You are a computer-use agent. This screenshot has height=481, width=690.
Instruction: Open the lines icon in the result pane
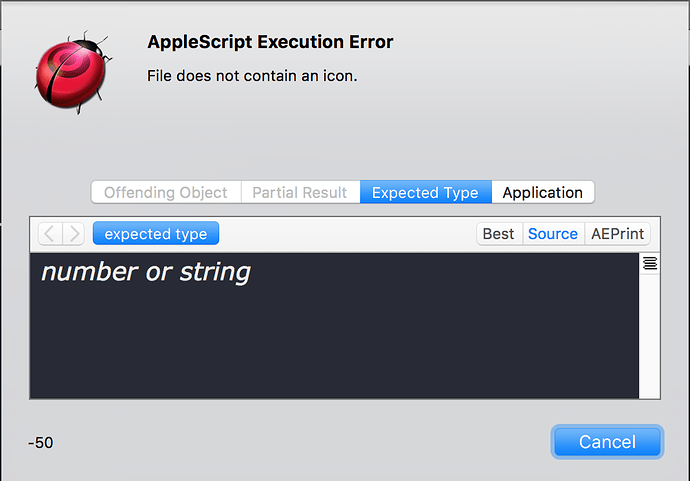[x=650, y=263]
